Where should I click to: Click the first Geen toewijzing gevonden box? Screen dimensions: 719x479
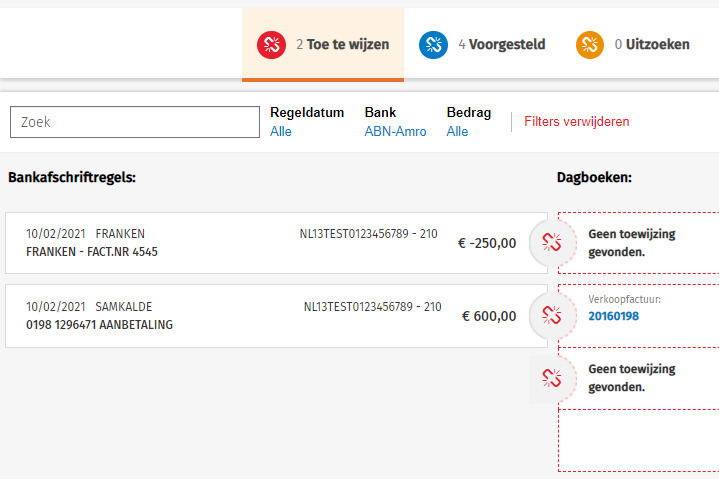645,242
